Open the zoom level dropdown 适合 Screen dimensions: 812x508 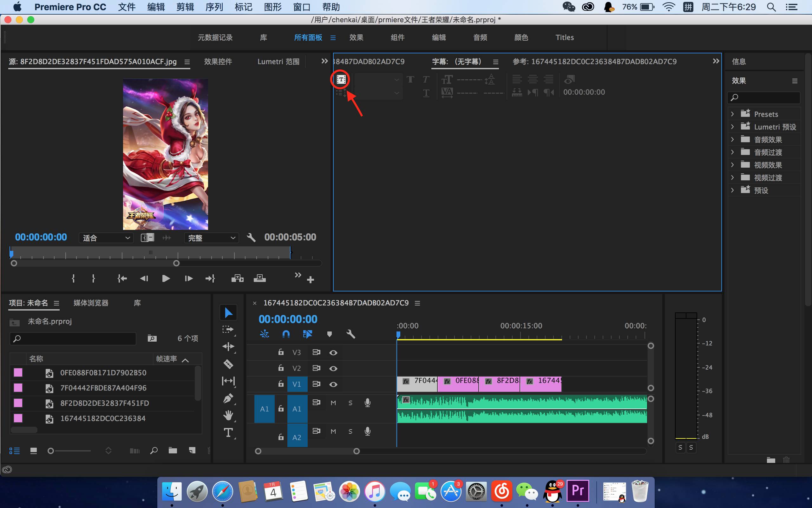[x=106, y=238]
